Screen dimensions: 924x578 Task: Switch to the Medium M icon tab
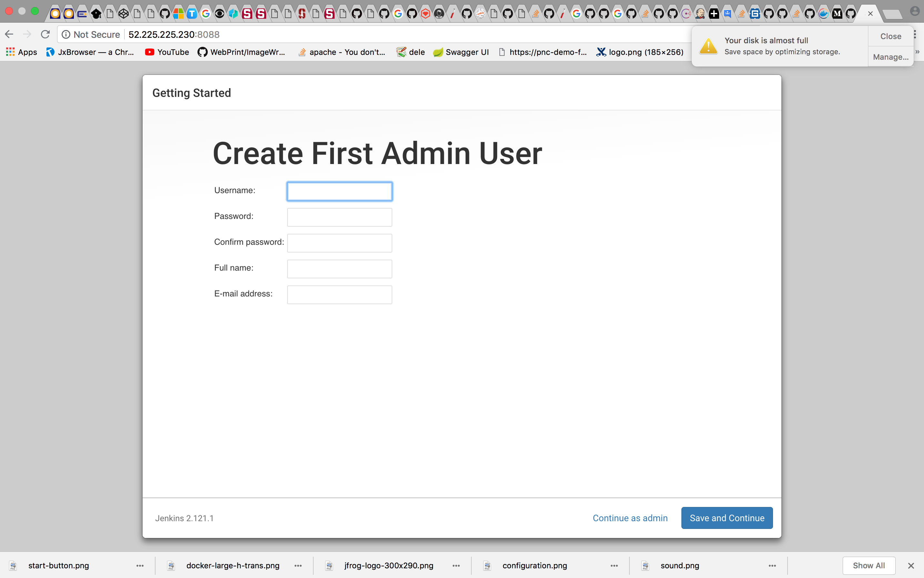click(837, 14)
